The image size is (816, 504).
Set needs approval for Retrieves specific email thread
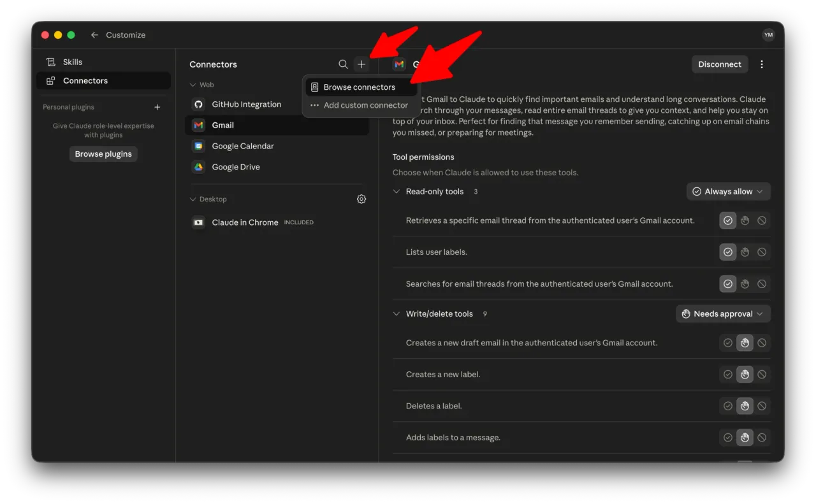[745, 220]
